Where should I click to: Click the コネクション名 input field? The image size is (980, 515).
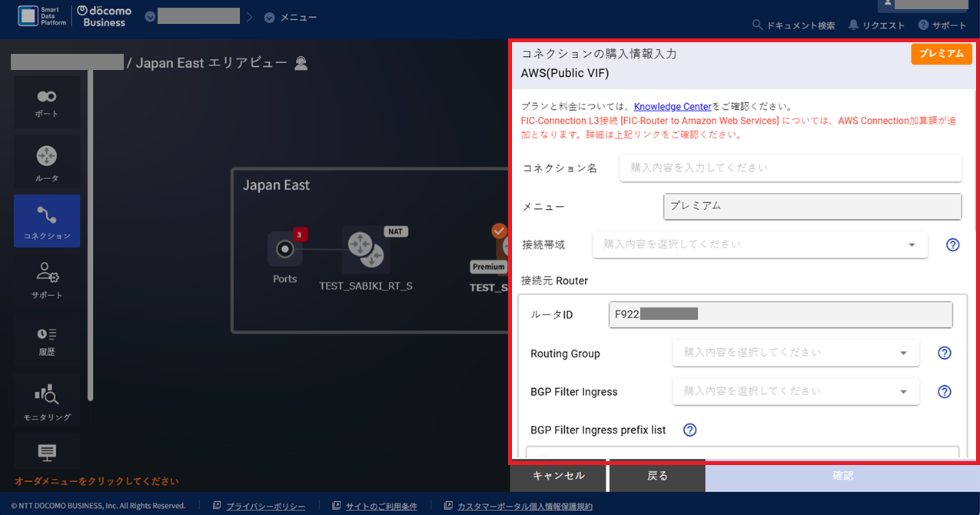790,168
